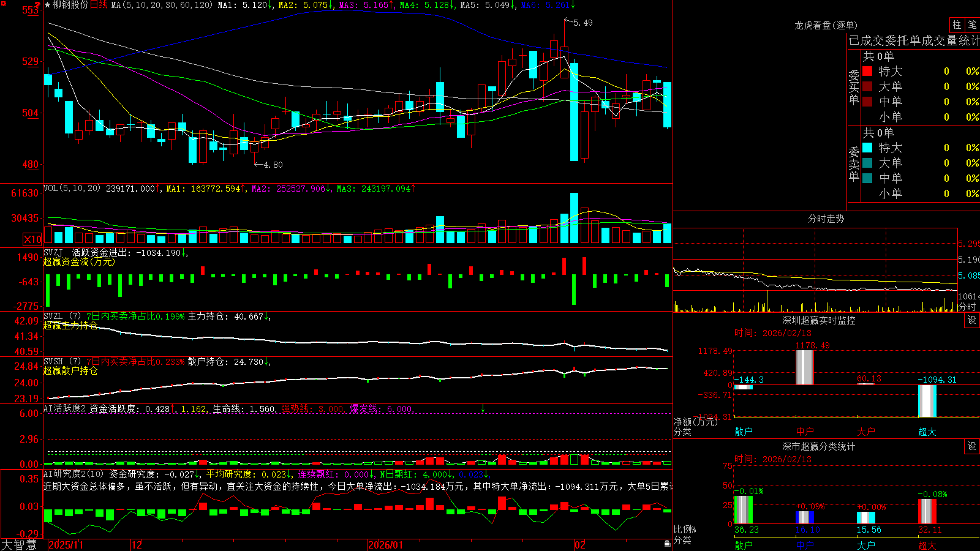The width and height of the screenshot is (980, 551).
Task: Click the green down arrow in AI活跃度 header
Action: [483, 408]
